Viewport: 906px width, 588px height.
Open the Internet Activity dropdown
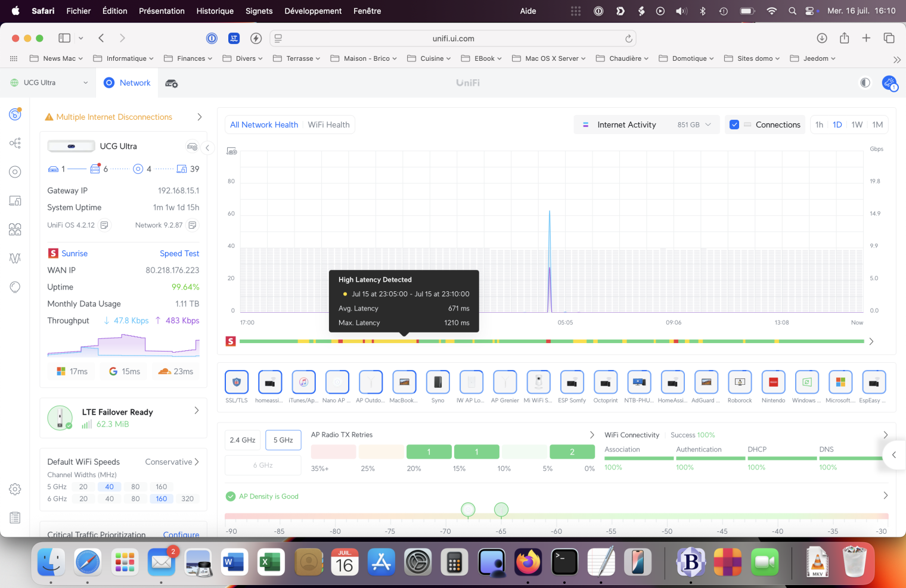[647, 125]
